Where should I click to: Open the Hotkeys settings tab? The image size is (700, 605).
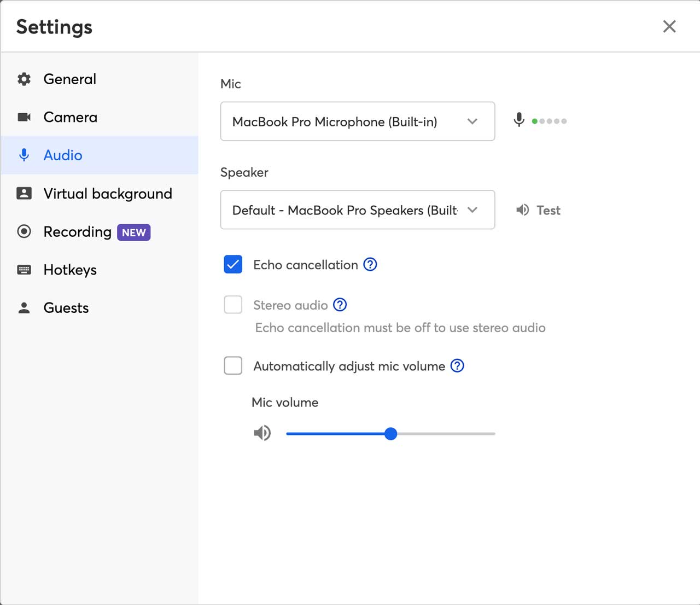[x=100, y=270]
